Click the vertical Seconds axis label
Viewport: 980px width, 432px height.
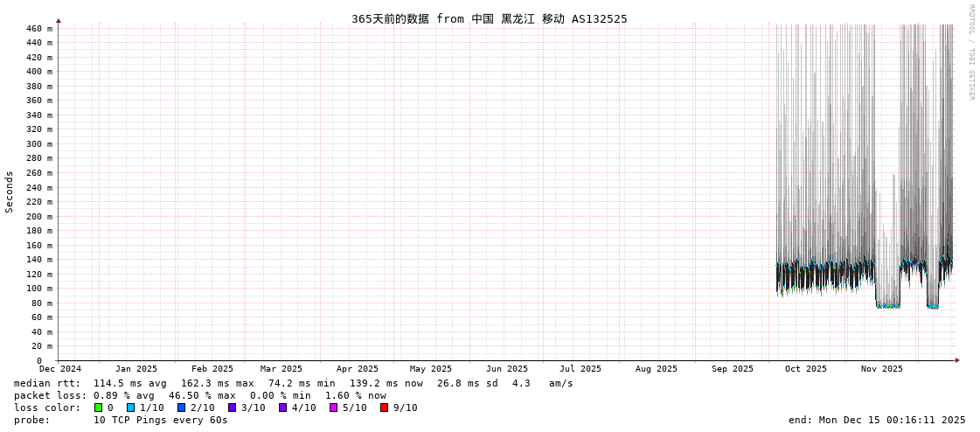coord(10,192)
